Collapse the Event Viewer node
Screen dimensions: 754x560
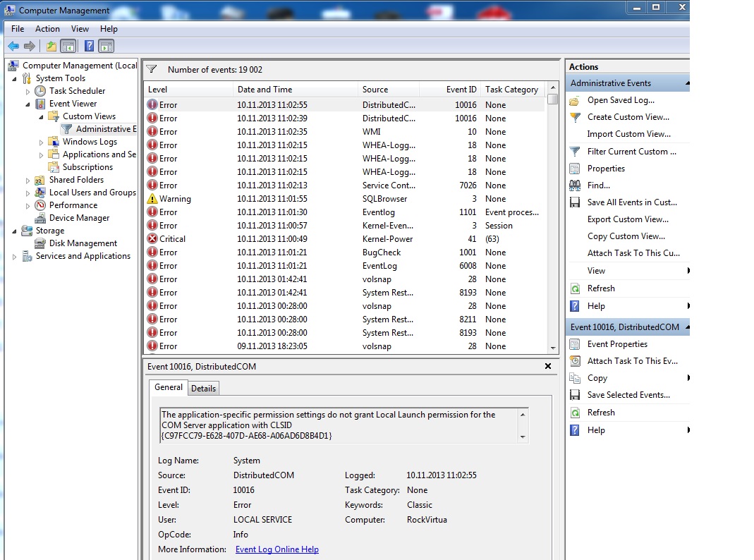click(28, 104)
